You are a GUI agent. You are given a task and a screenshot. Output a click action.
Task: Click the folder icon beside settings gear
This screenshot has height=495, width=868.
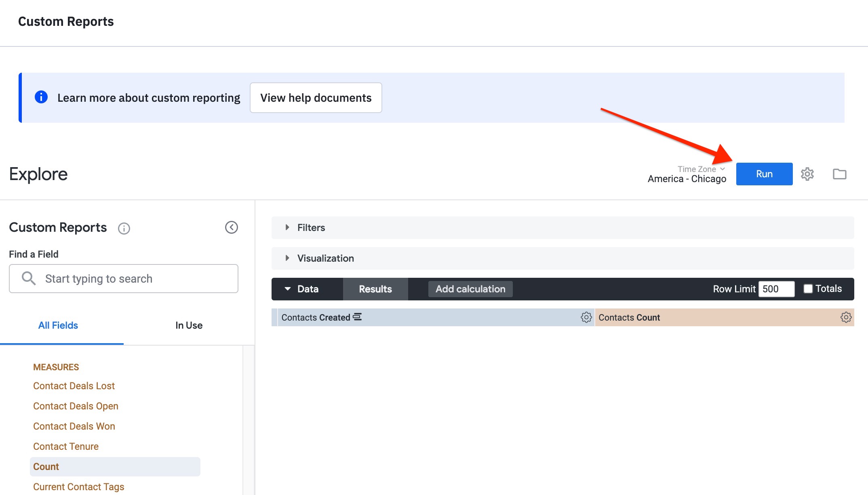839,174
